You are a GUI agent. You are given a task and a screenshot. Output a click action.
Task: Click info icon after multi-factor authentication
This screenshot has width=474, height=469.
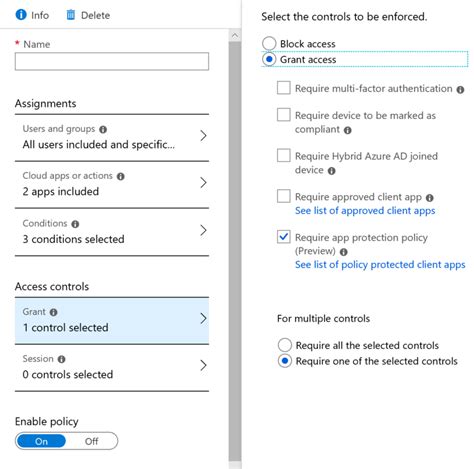[460, 90]
